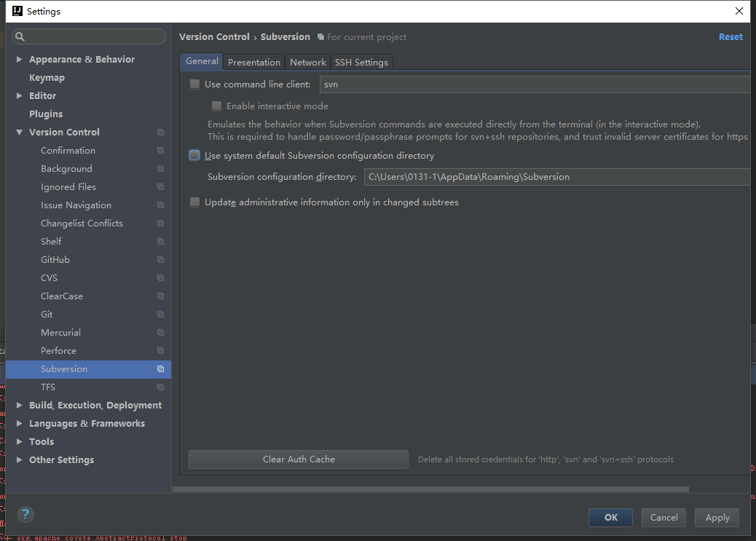
Task: Enable 'Use command line client' checkbox
Action: point(194,84)
